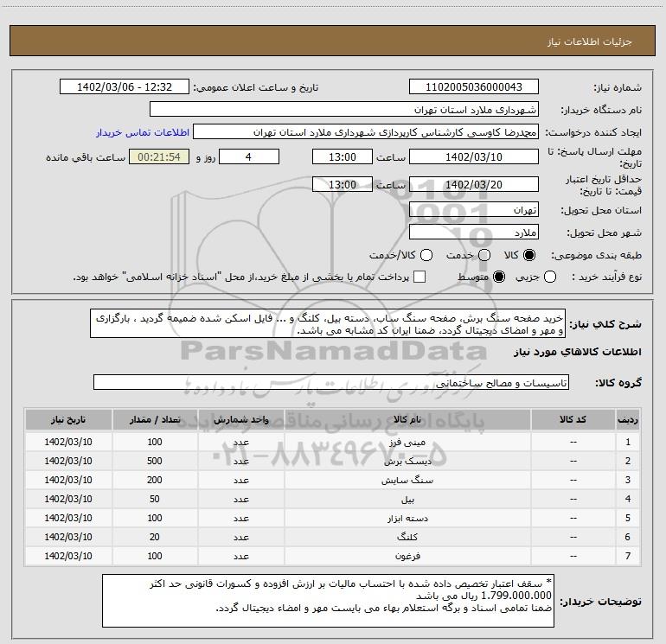666x644 pixels.
Task: Click the announcement date field 1402/03/06 - 12:32
Action: [x=125, y=87]
